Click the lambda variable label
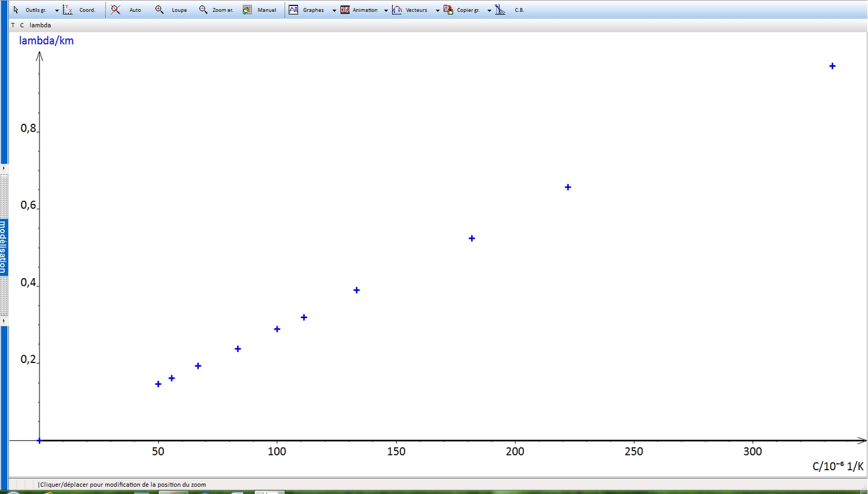868x494 pixels. pos(40,25)
